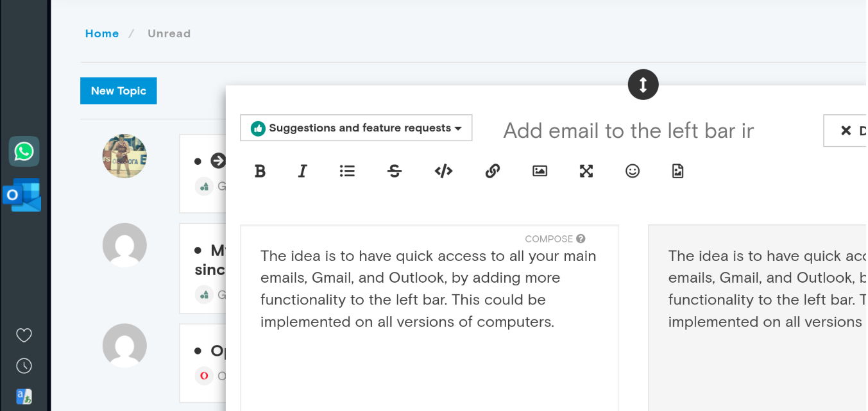This screenshot has height=411, width=868.
Task: Insert a hyperlink via link icon
Action: point(492,171)
